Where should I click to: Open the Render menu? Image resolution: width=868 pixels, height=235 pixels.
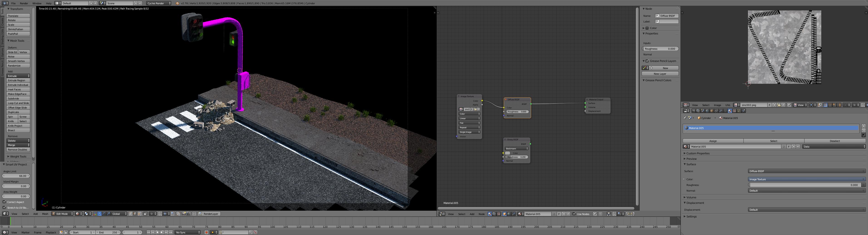[x=24, y=3]
